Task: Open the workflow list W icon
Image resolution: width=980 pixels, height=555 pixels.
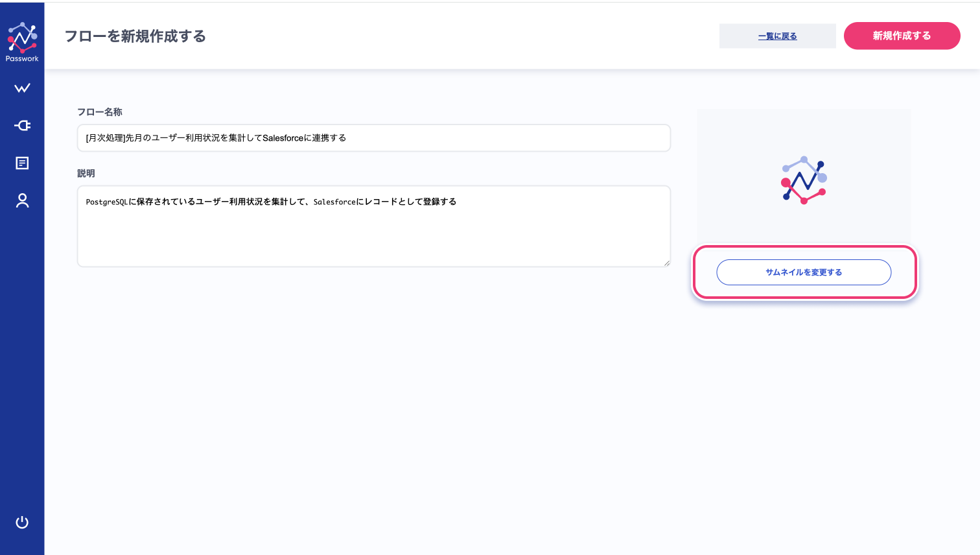Action: pyautogui.click(x=22, y=88)
